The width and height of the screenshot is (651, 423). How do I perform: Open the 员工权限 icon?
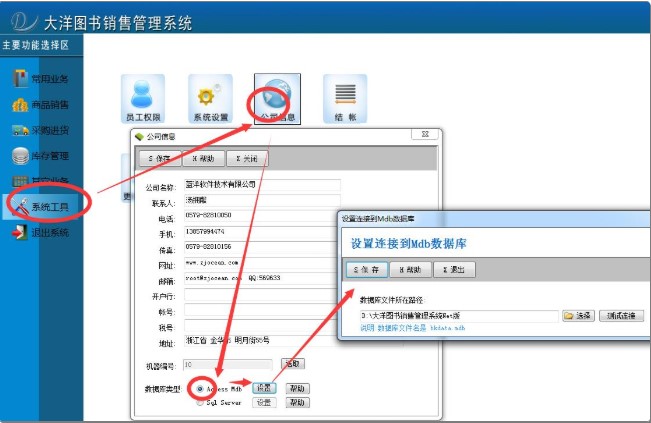coord(143,99)
